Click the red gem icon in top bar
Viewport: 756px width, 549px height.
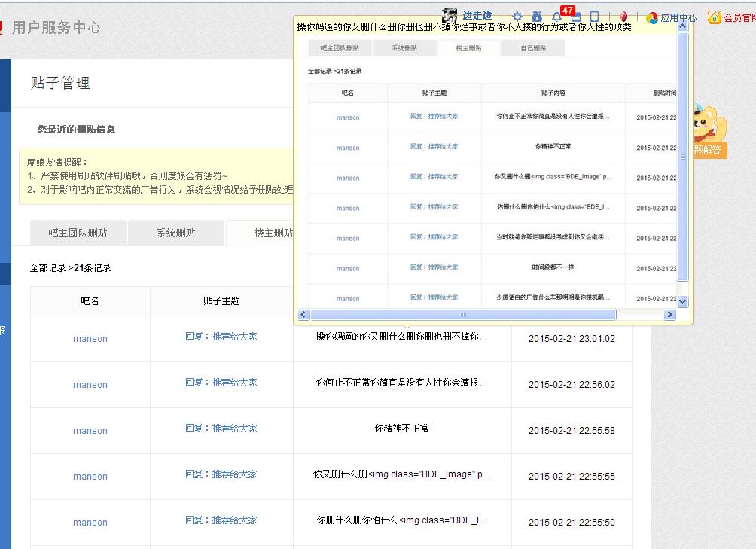(x=624, y=16)
